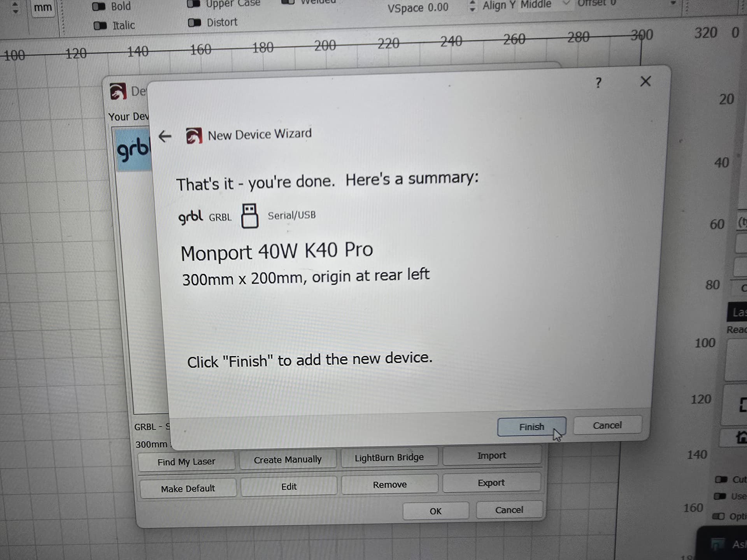Screen dimensions: 747x560
Task: Click the Find My Laser button
Action: coord(186,462)
